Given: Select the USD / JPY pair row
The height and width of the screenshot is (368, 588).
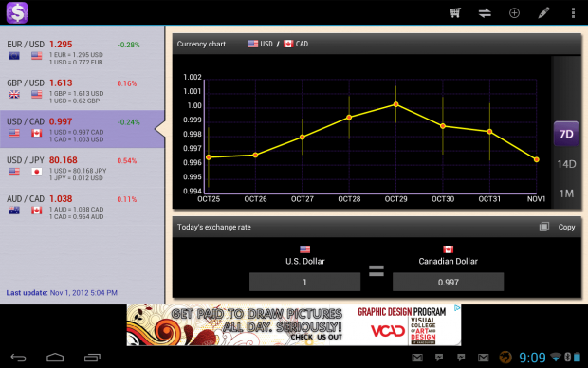Looking at the screenshot, I should 83,168.
